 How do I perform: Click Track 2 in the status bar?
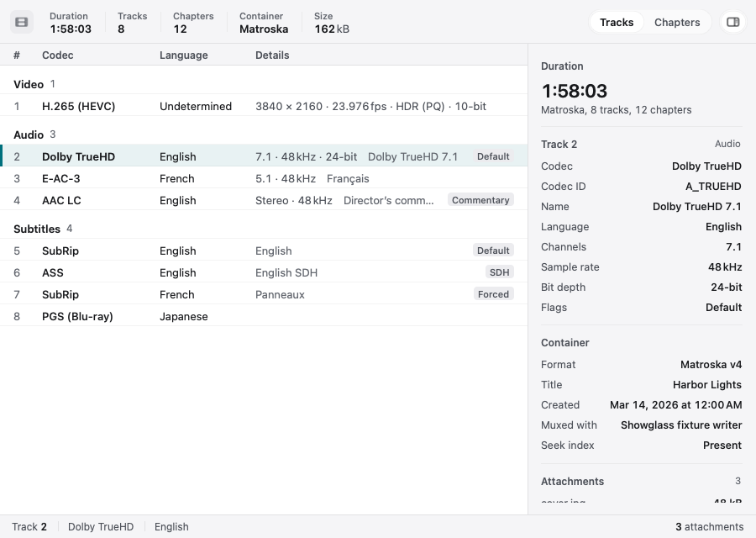coord(29,527)
